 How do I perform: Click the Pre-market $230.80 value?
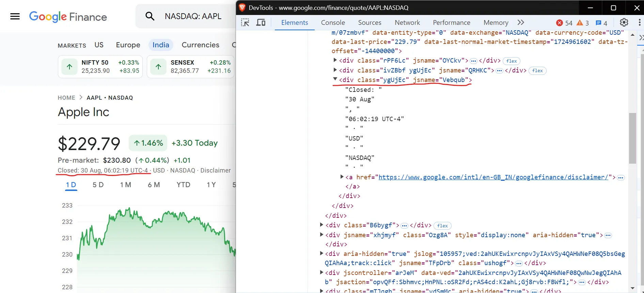tap(117, 160)
